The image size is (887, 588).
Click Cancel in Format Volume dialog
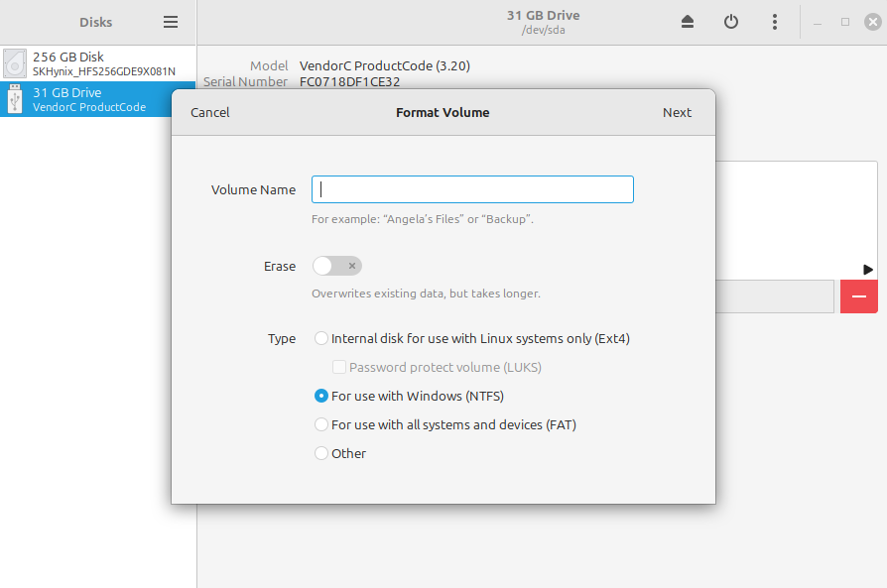(x=210, y=112)
